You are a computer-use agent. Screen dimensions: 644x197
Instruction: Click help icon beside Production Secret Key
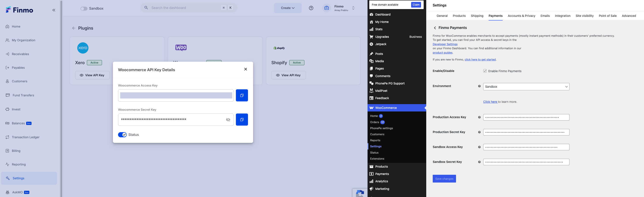pos(479,132)
